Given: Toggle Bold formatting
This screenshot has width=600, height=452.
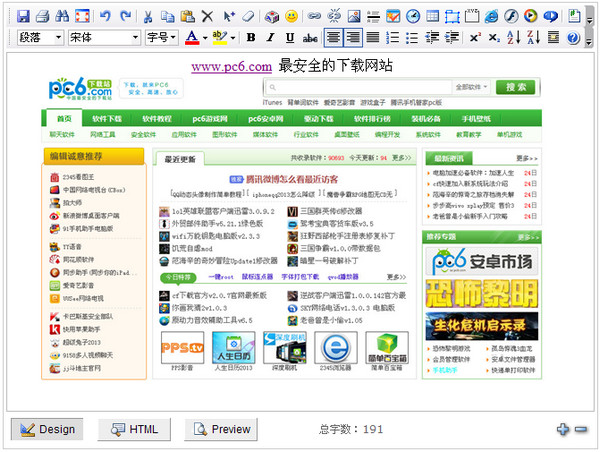Looking at the screenshot, I should (x=251, y=38).
